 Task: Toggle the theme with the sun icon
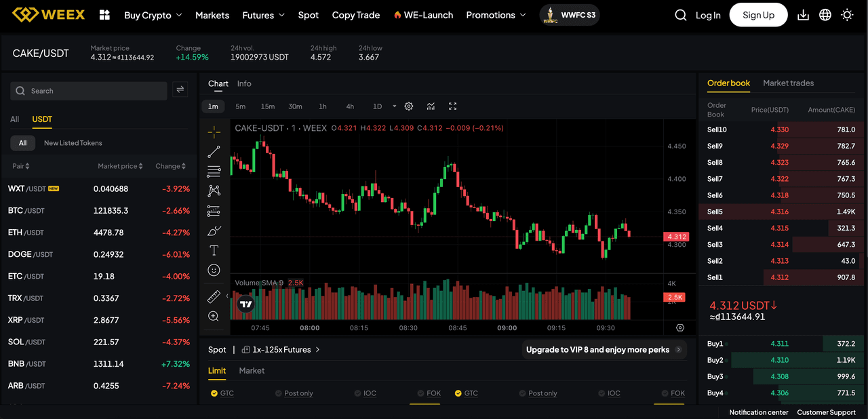846,14
